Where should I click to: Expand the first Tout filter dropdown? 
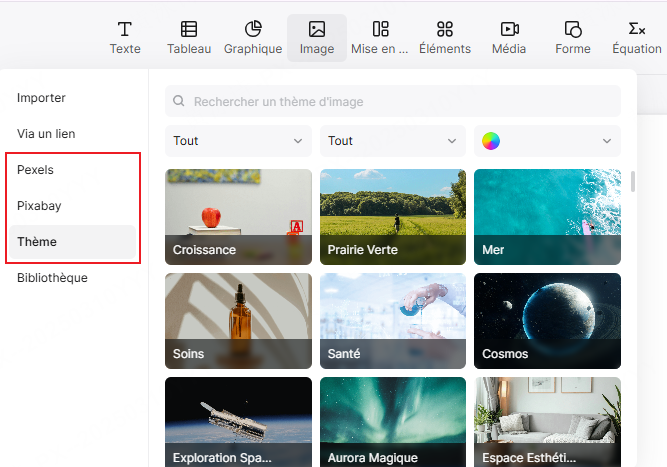tap(238, 141)
